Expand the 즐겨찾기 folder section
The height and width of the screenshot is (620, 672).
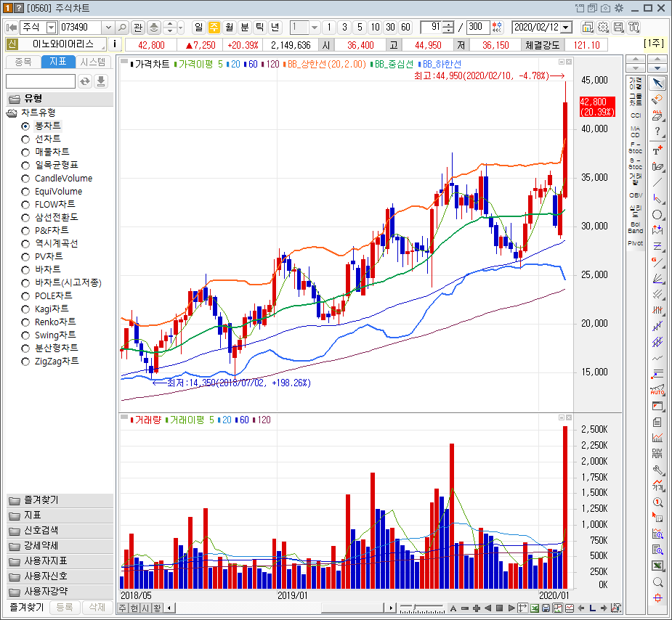60,500
